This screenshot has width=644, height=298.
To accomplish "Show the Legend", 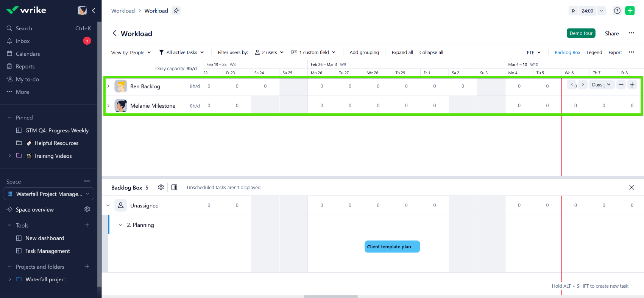I will (594, 52).
